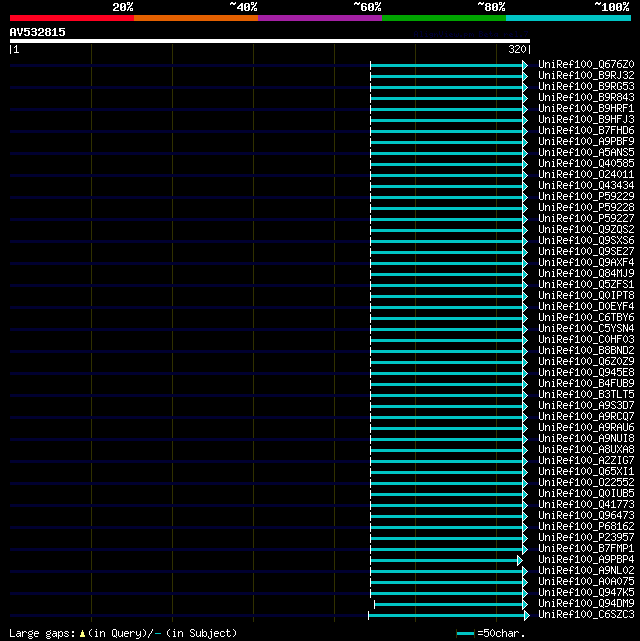640x641 pixels.
Task: Select label UniRef100_A5ANS5
Action: 586,152
